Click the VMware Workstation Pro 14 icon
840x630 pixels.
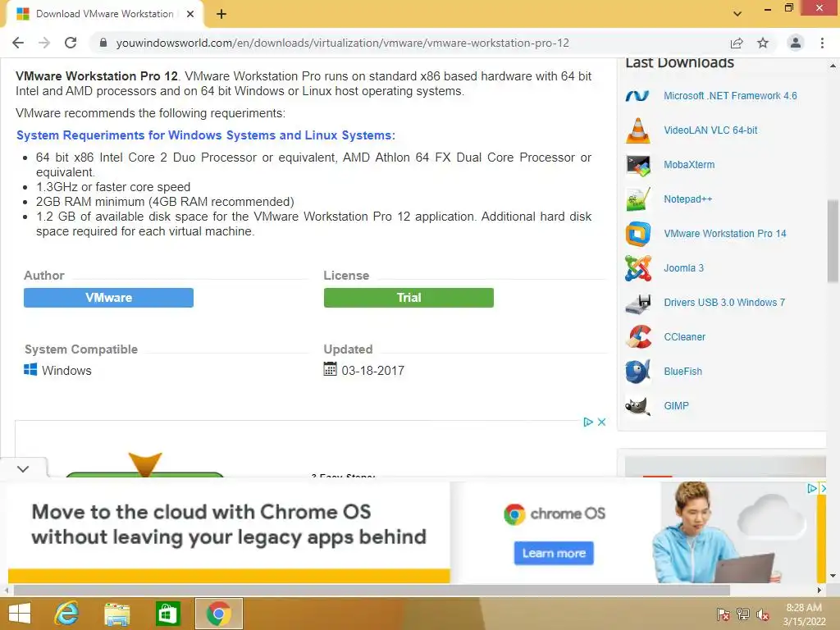pyautogui.click(x=637, y=234)
